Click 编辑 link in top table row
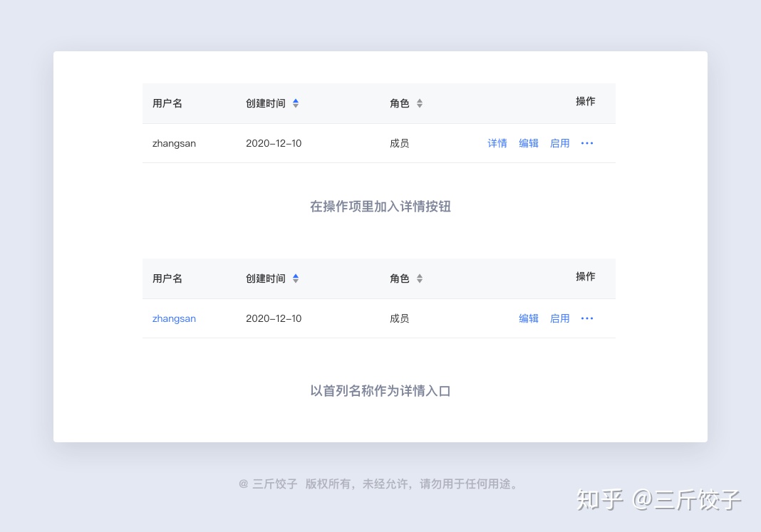 529,143
